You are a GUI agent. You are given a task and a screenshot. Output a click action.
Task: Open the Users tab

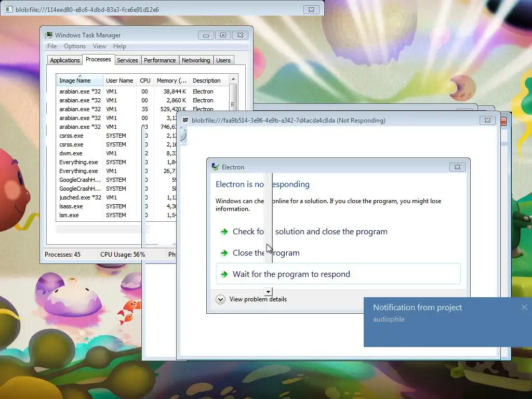point(223,60)
